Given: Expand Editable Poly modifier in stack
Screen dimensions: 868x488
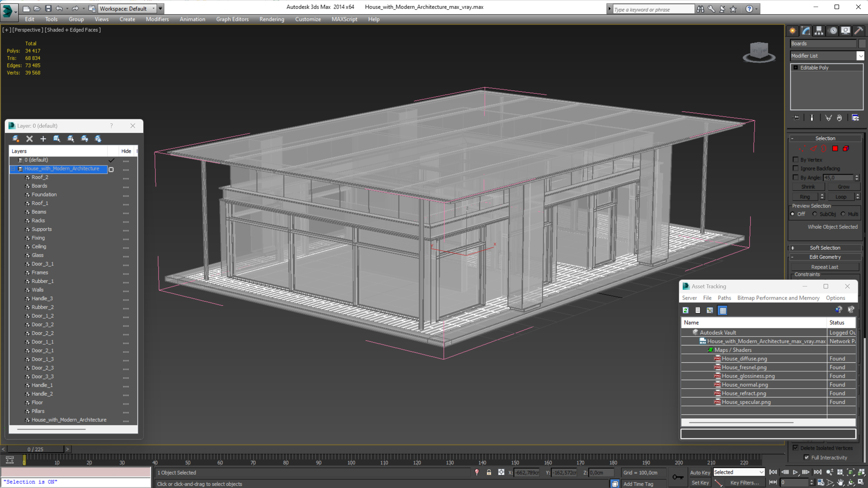Looking at the screenshot, I should pos(796,68).
